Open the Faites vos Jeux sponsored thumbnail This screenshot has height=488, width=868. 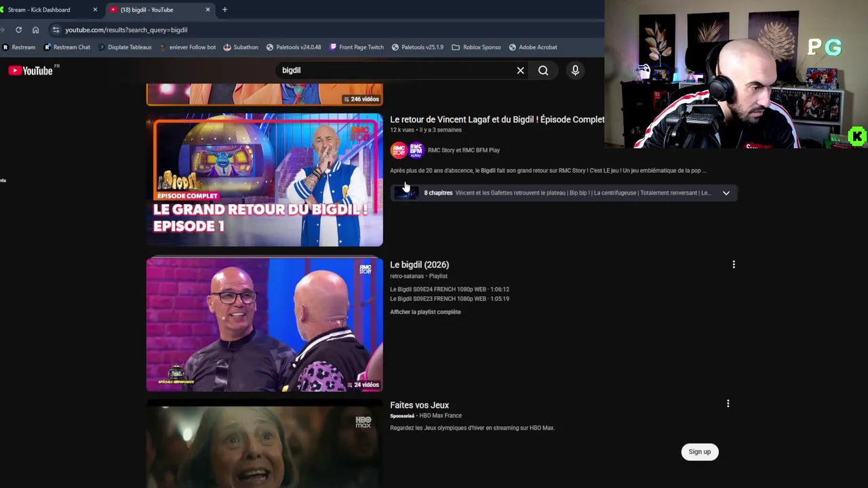click(264, 444)
